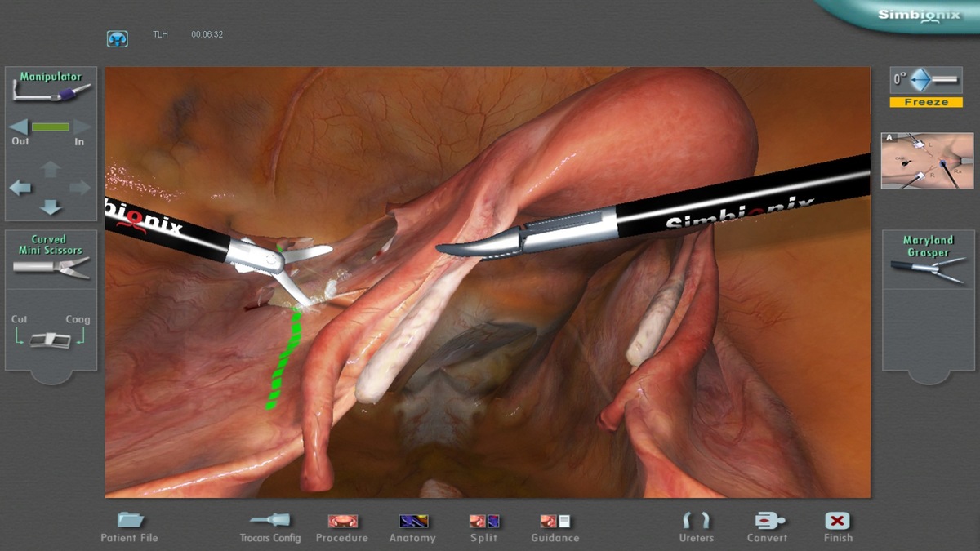Viewport: 980px width, 551px height.
Task: Click the blue icon near TLH
Action: (x=118, y=38)
